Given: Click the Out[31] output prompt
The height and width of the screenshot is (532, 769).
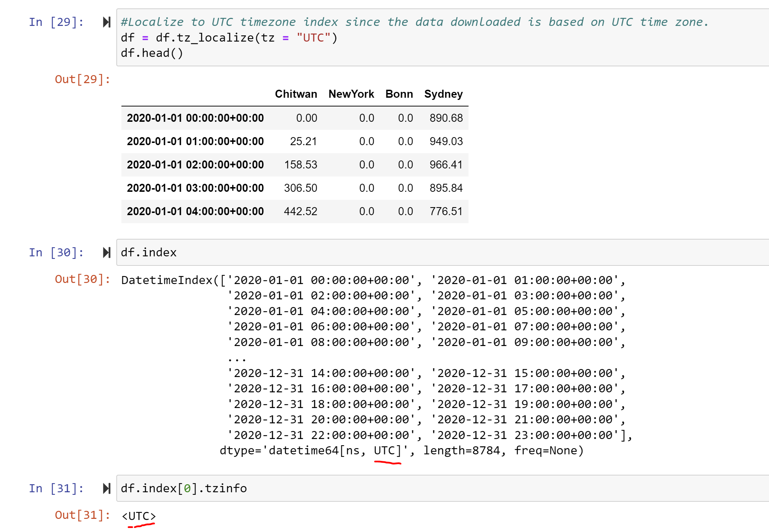Looking at the screenshot, I should (x=82, y=515).
